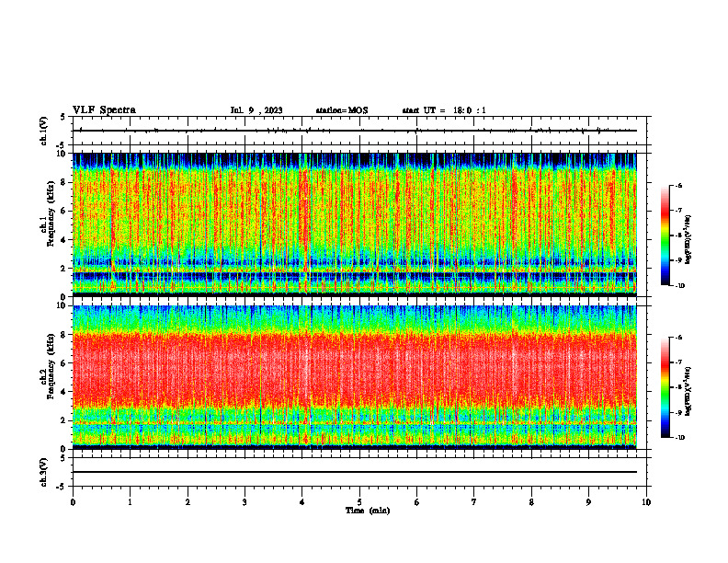Viewport: 728px width, 563px height.
Task: Click the "ch.1(V)" vertical axis label
Action: [x=43, y=131]
